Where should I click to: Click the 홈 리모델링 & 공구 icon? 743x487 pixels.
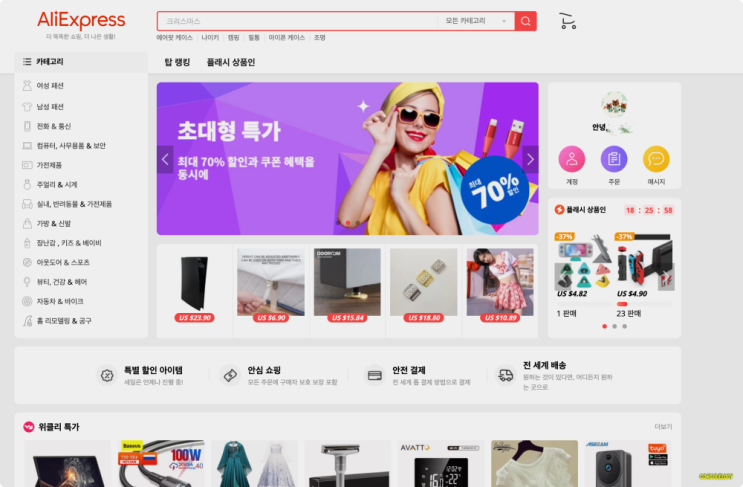(27, 321)
